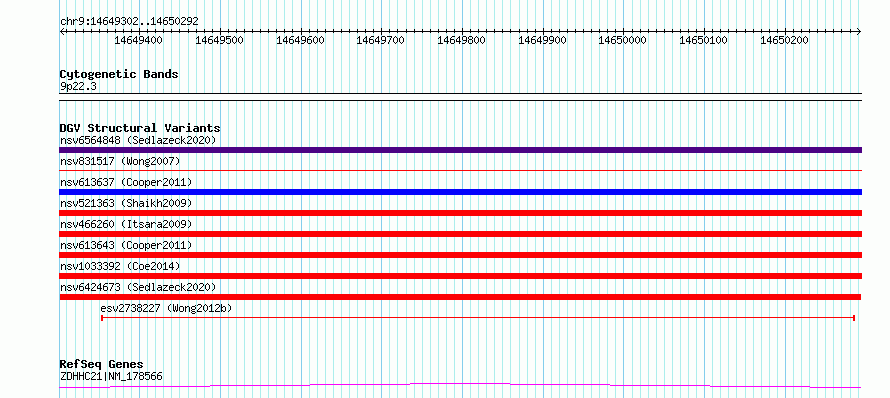
Task: Click the nsv6424673 (Sedlazeck2020) label
Action: point(138,287)
